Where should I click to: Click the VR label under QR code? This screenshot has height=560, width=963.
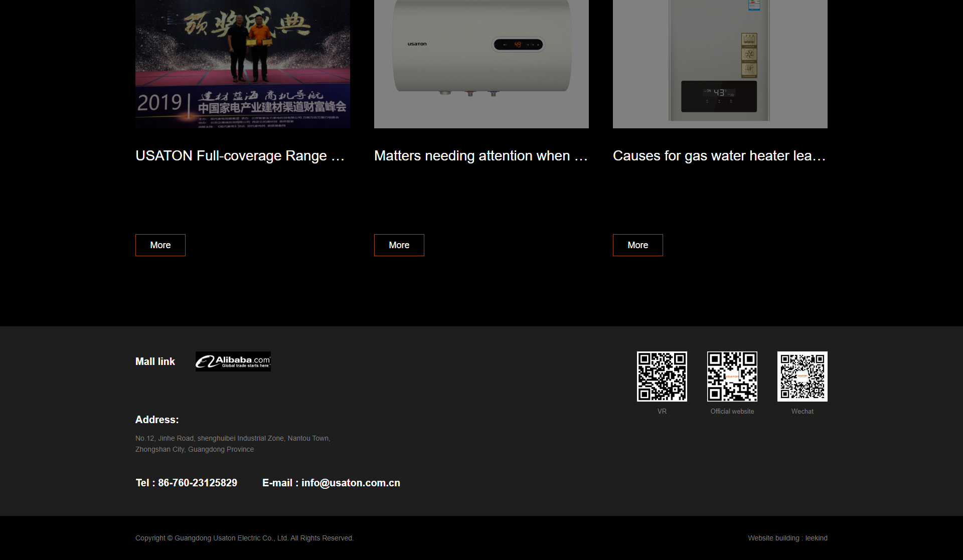(x=662, y=411)
